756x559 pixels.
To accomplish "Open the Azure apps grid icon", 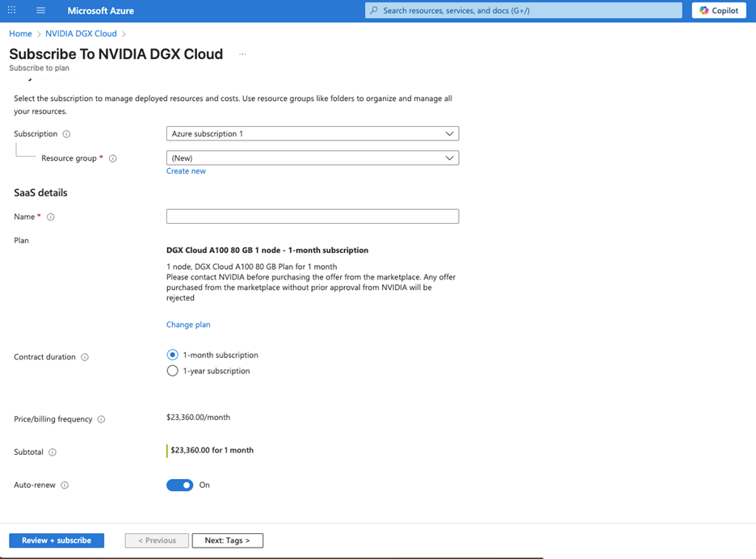I will (11, 11).
